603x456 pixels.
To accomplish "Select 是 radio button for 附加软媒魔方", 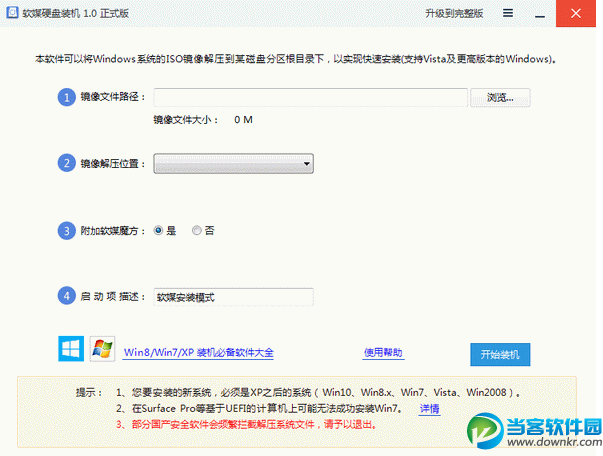I will [x=158, y=230].
